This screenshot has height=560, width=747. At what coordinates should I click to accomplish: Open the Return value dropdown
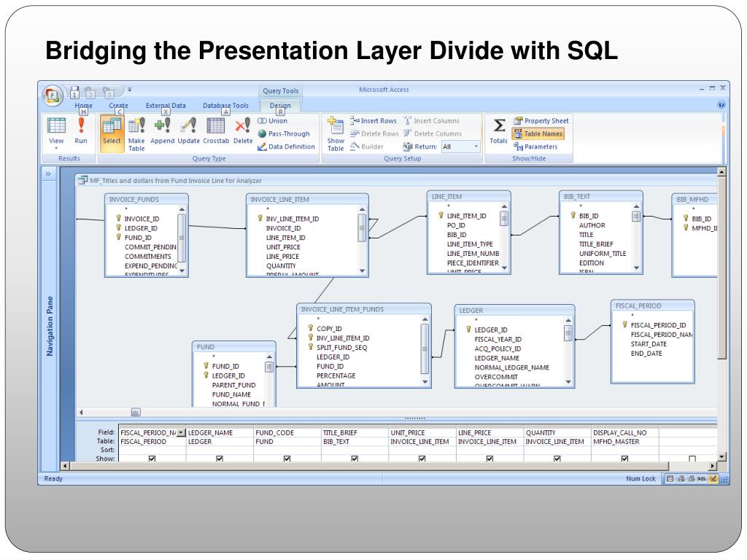(x=476, y=147)
